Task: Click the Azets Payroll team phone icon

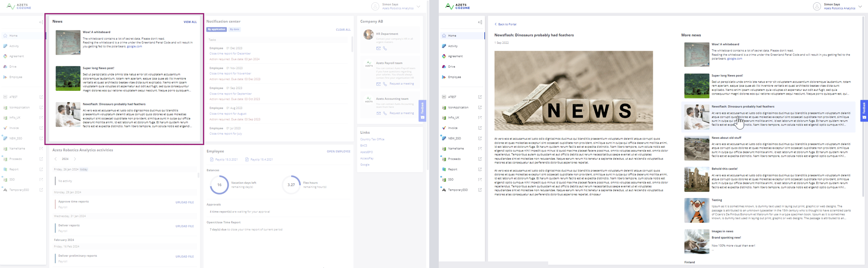Action: (x=385, y=84)
